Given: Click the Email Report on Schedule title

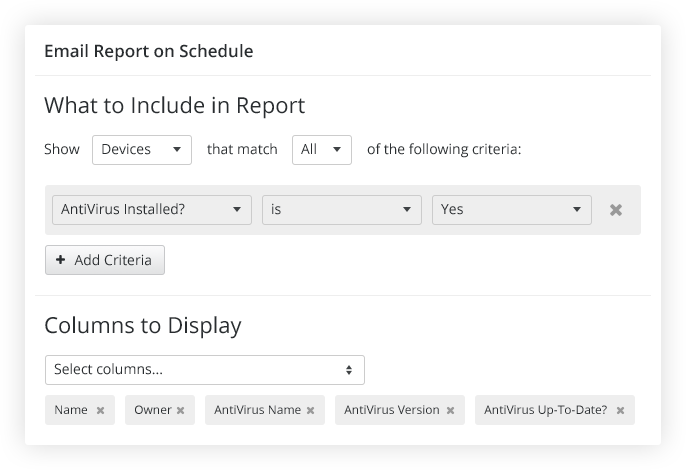Looking at the screenshot, I should coord(148,51).
